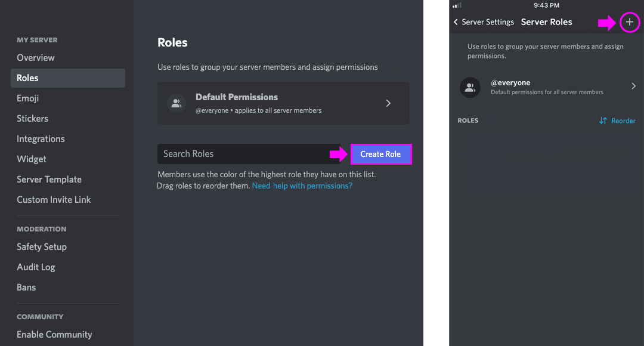
Task: Tap the Reorder arrows icon
Action: pos(603,121)
